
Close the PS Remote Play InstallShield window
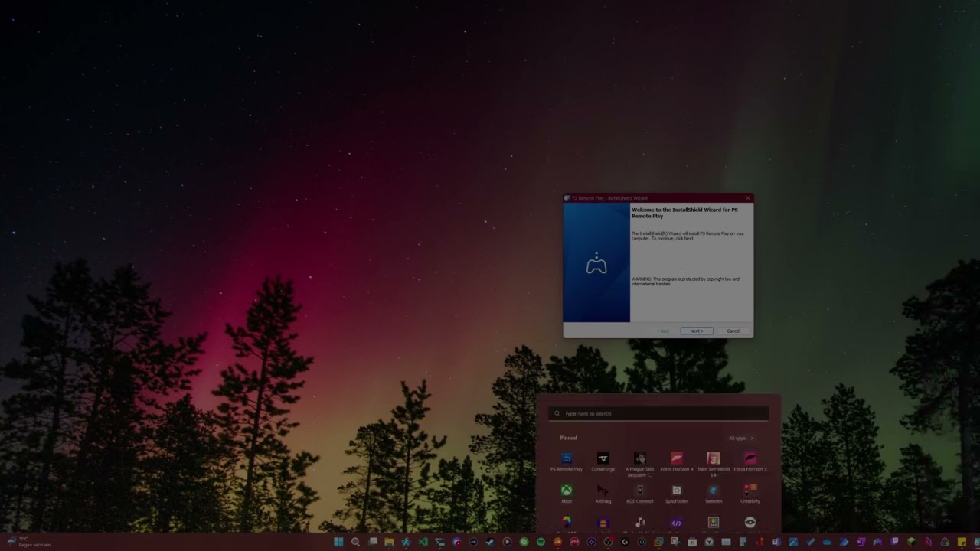click(x=748, y=198)
